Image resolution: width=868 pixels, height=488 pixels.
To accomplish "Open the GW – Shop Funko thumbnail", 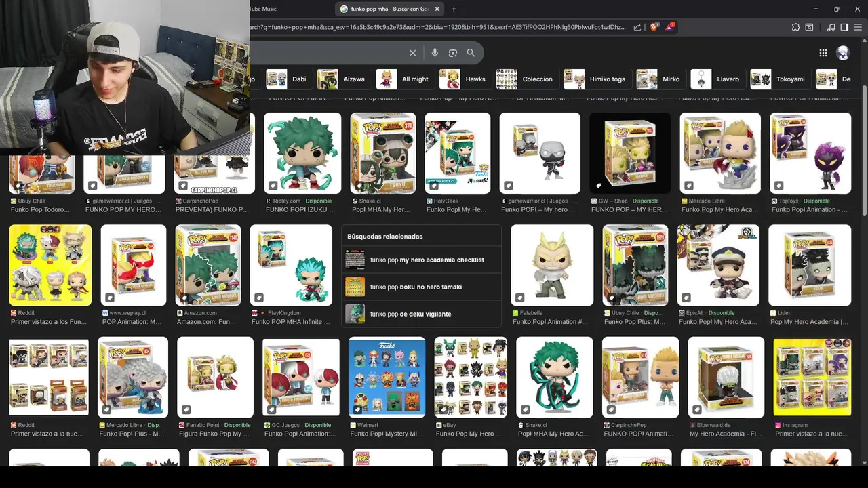I will [x=630, y=153].
